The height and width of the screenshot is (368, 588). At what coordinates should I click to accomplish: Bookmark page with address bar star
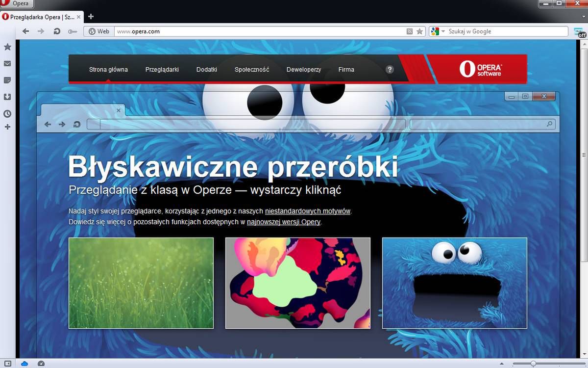click(420, 31)
